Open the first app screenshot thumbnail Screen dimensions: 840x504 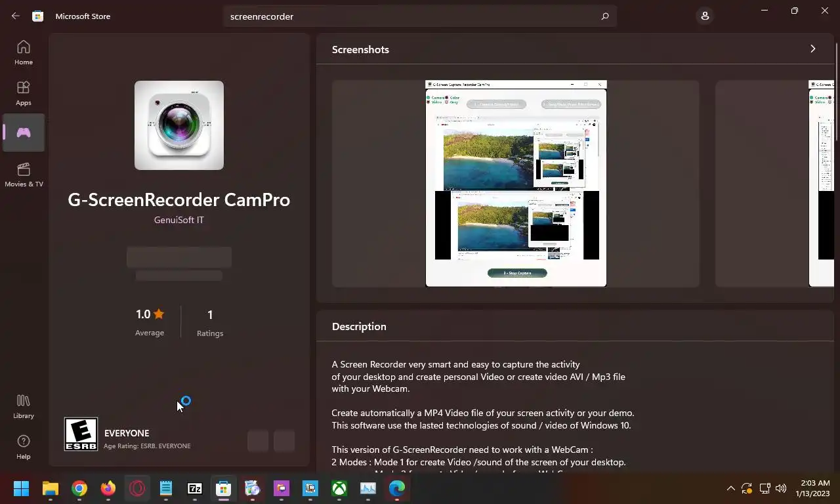pyautogui.click(x=516, y=184)
